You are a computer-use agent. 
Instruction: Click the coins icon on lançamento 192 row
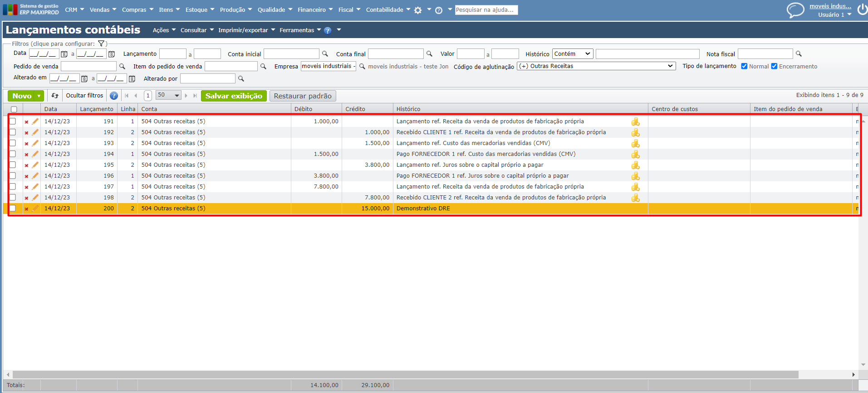coord(636,132)
